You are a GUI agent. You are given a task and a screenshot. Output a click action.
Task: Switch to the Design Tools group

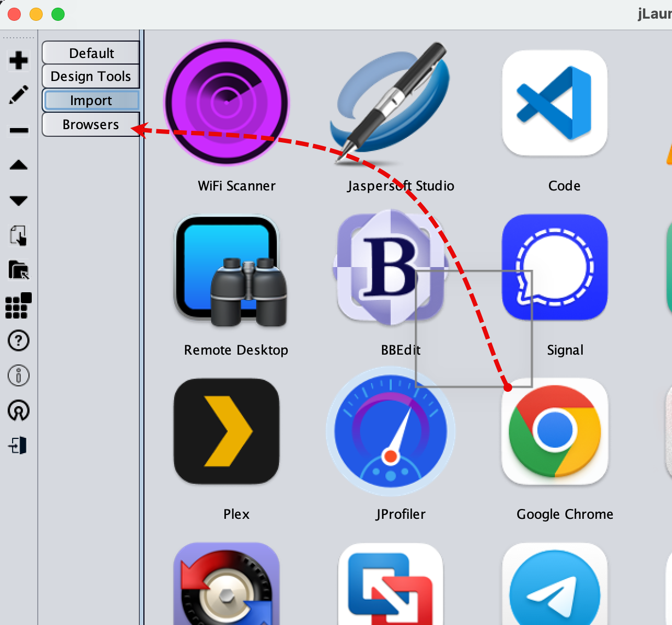tap(91, 77)
